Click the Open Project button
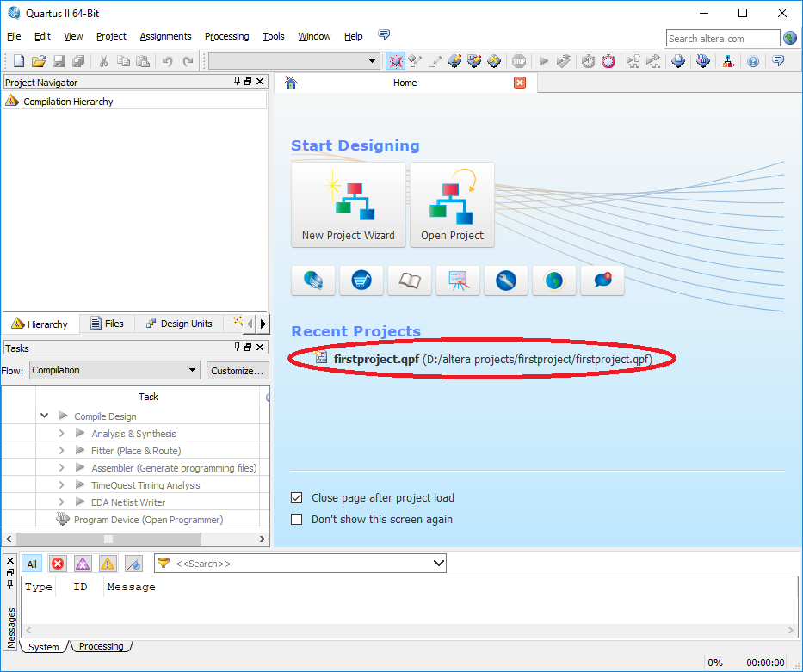 pos(452,206)
